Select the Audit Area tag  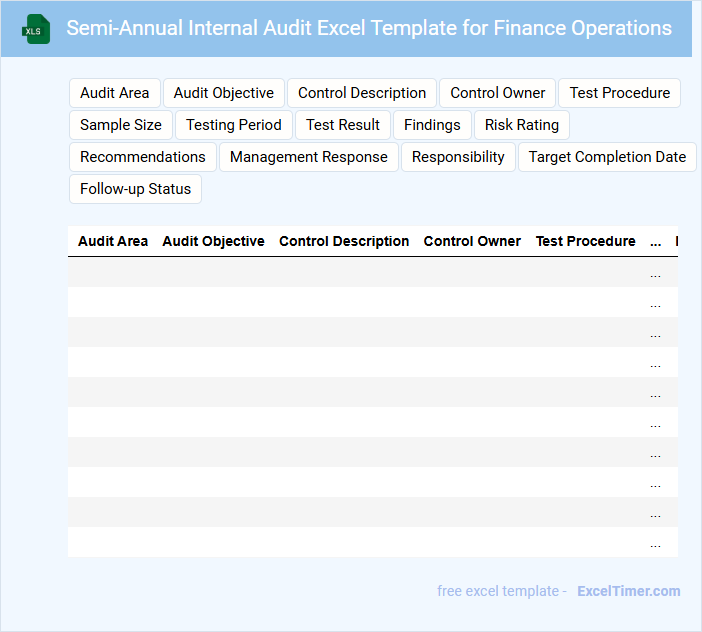(114, 93)
